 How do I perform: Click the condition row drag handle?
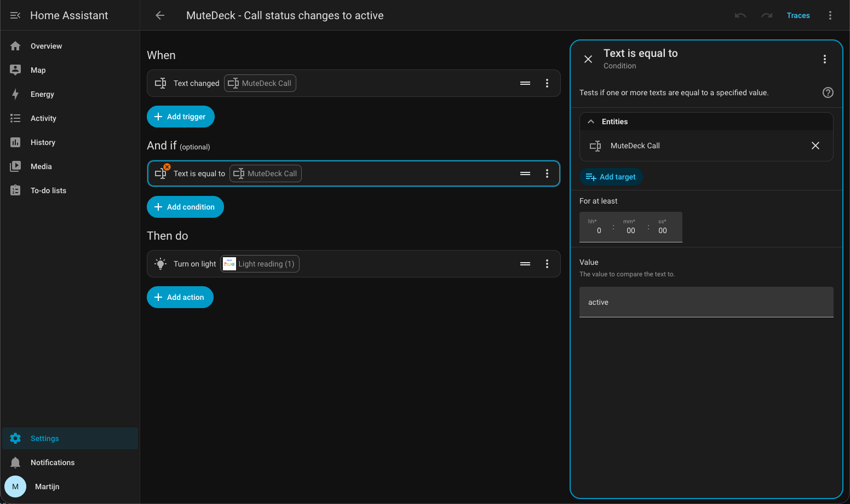525,173
